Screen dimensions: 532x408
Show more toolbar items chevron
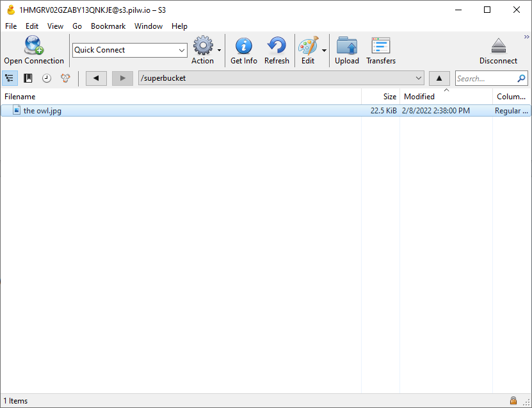pos(527,37)
